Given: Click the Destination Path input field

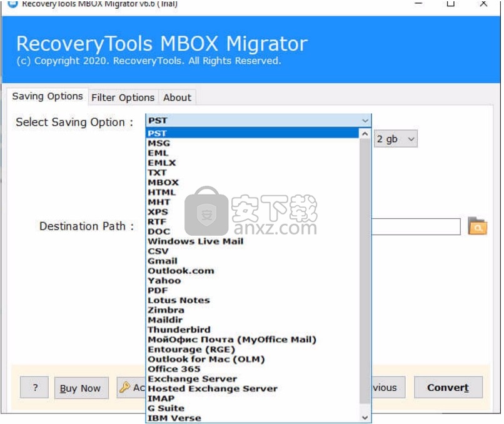Looking at the screenshot, I should [416, 226].
